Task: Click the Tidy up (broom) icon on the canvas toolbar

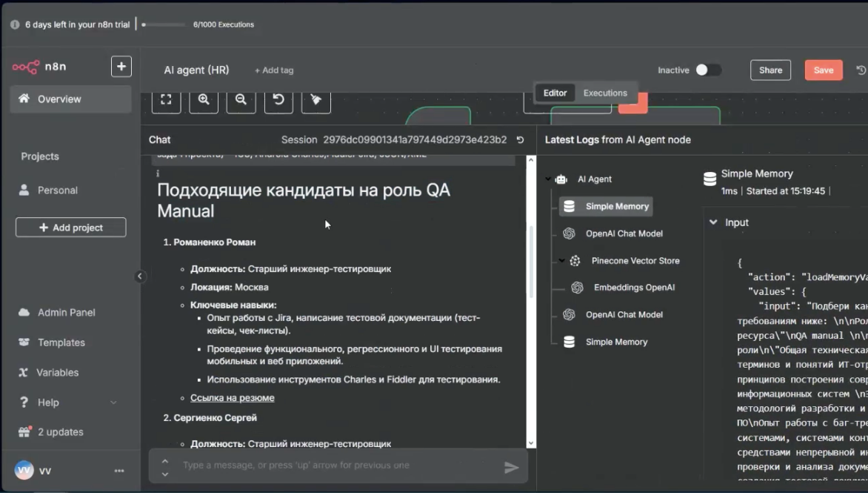Action: click(x=316, y=101)
